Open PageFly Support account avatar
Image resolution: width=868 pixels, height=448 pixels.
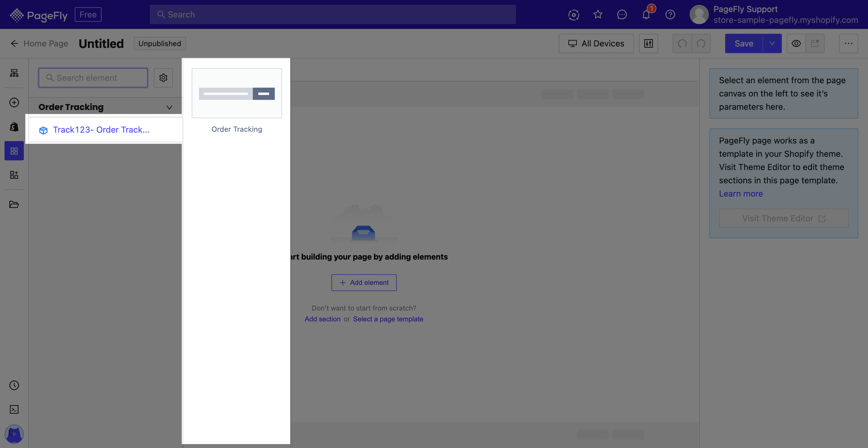tap(699, 14)
